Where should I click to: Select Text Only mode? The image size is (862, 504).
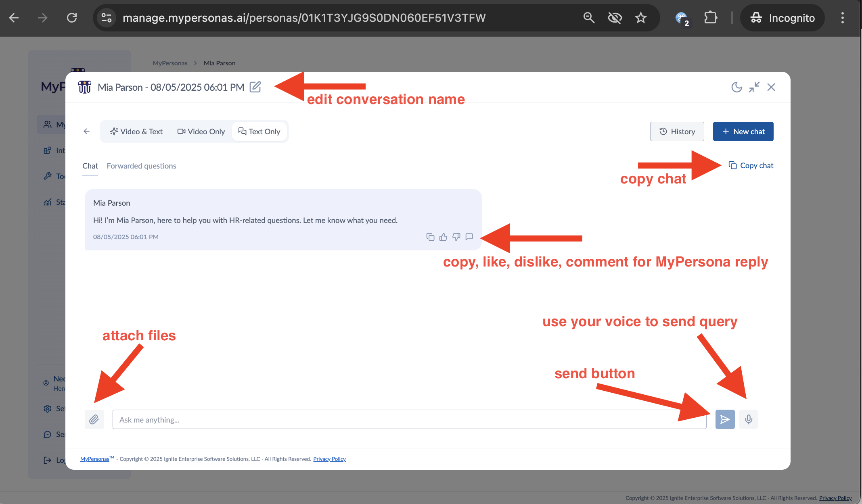[x=259, y=131]
